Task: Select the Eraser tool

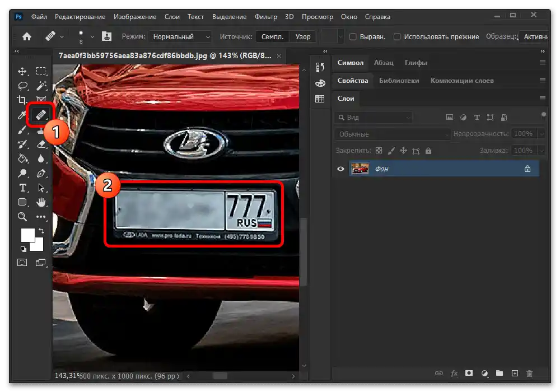Action: 41,144
